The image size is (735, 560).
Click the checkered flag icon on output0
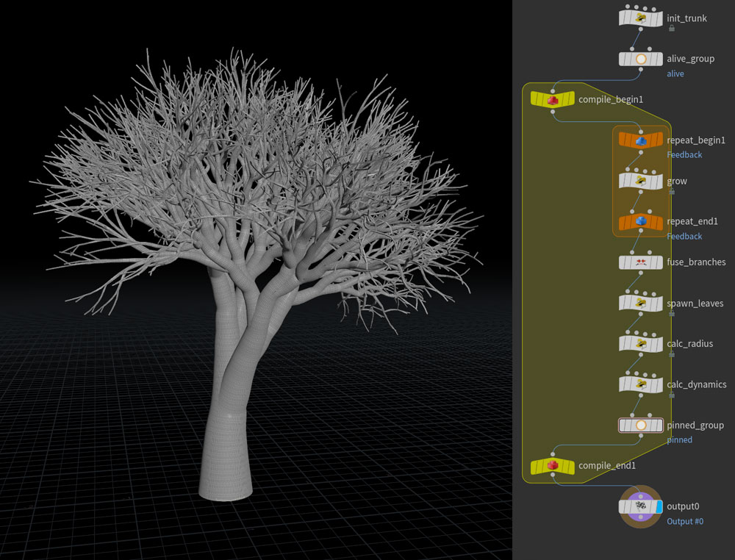click(640, 506)
